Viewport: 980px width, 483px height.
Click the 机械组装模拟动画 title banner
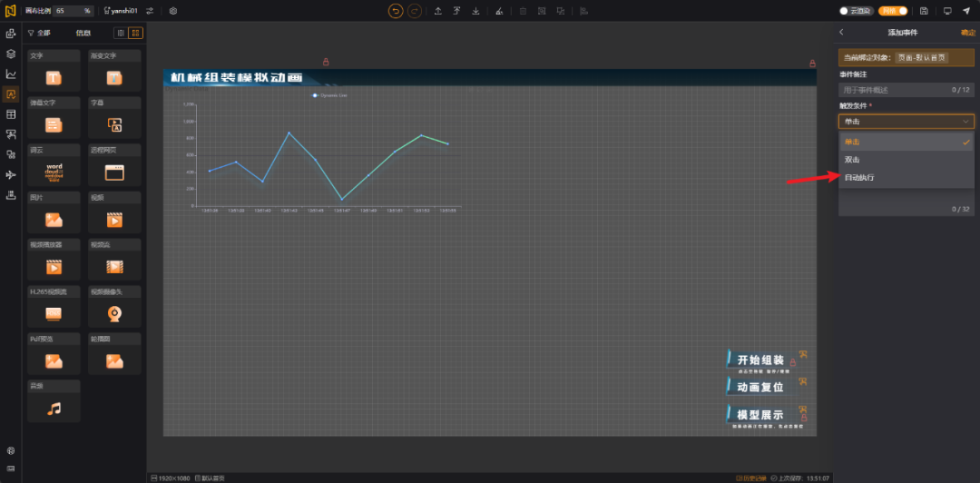[236, 77]
